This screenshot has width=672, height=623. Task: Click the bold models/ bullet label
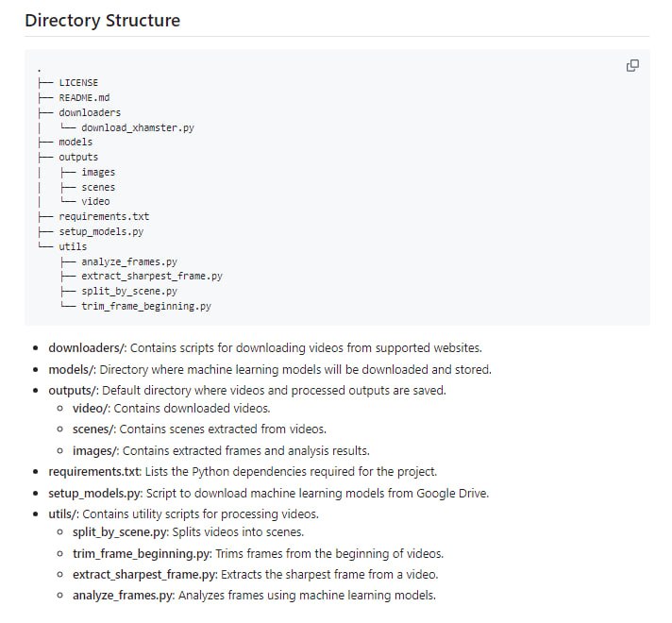click(71, 369)
